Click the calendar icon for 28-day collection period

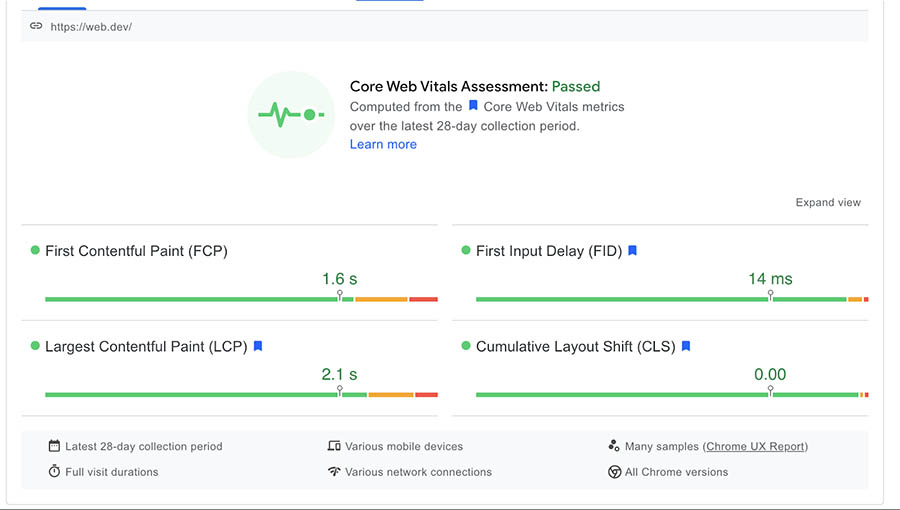point(54,446)
